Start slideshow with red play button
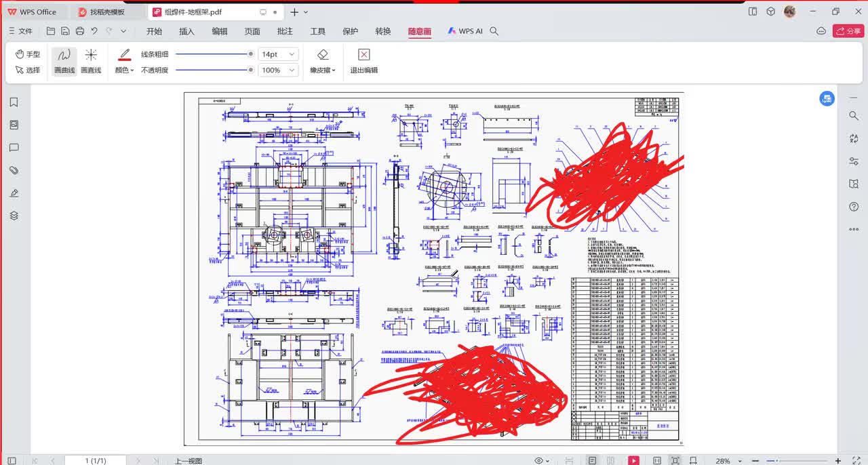Viewport: 868px width, 465px height. [x=633, y=460]
